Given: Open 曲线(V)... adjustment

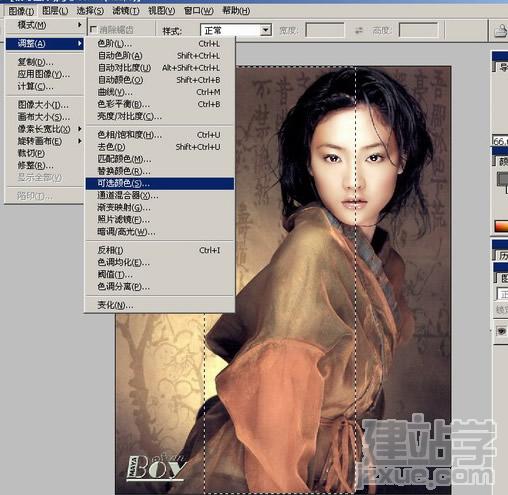Looking at the screenshot, I should coord(160,92).
